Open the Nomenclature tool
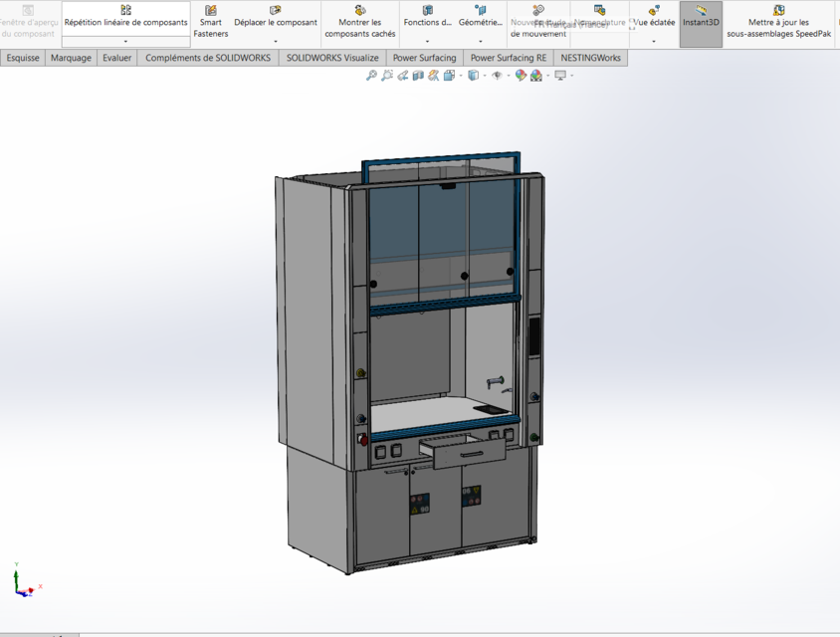Screen dimensions: 840x637 click(x=598, y=22)
